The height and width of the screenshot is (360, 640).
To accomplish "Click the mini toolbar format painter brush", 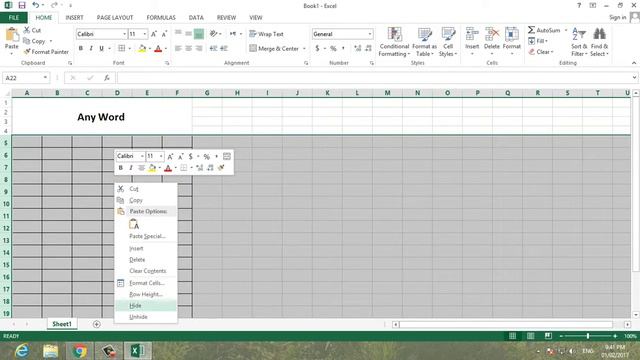I will [x=221, y=168].
